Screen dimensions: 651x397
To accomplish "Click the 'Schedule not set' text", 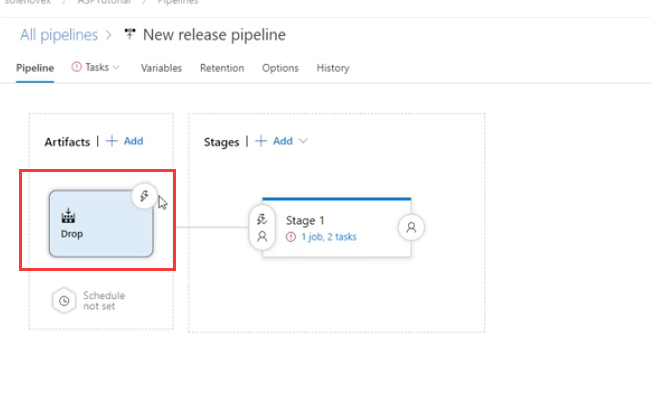I will [x=104, y=301].
